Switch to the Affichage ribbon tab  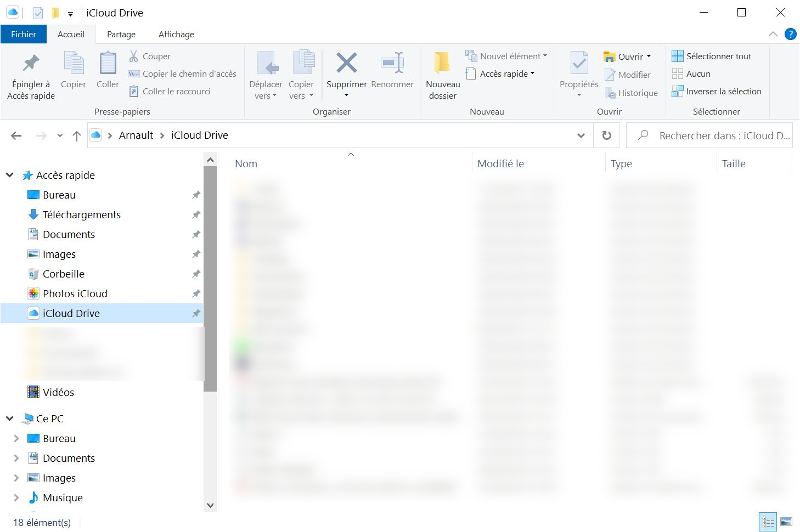(x=176, y=33)
